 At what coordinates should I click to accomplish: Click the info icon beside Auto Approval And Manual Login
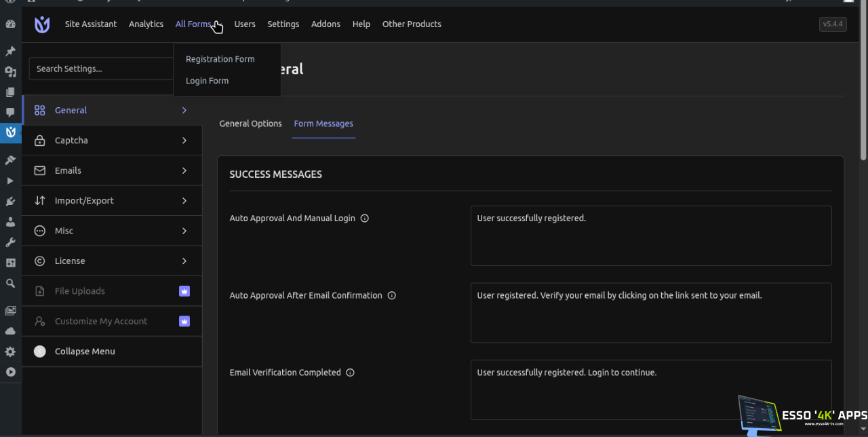pos(365,218)
